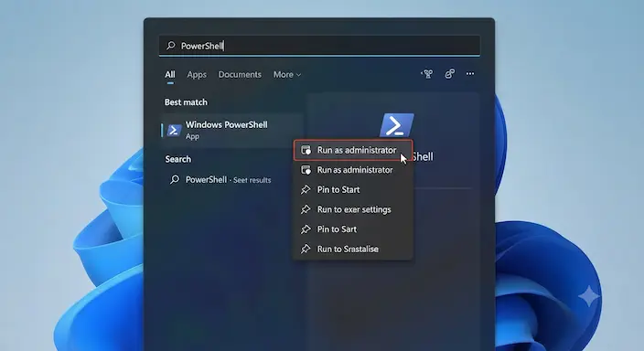Image resolution: width=644 pixels, height=351 pixels.
Task: Click the PowerShell search input field
Action: pos(319,46)
